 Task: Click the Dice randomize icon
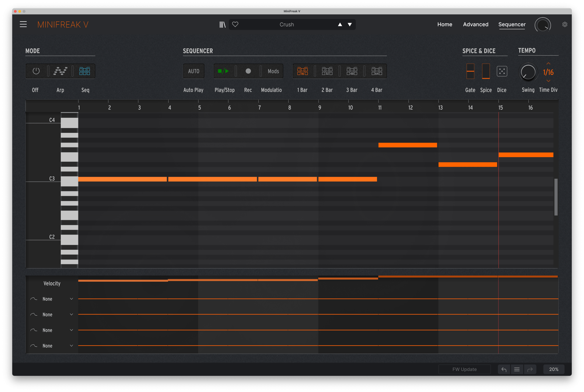(x=502, y=71)
